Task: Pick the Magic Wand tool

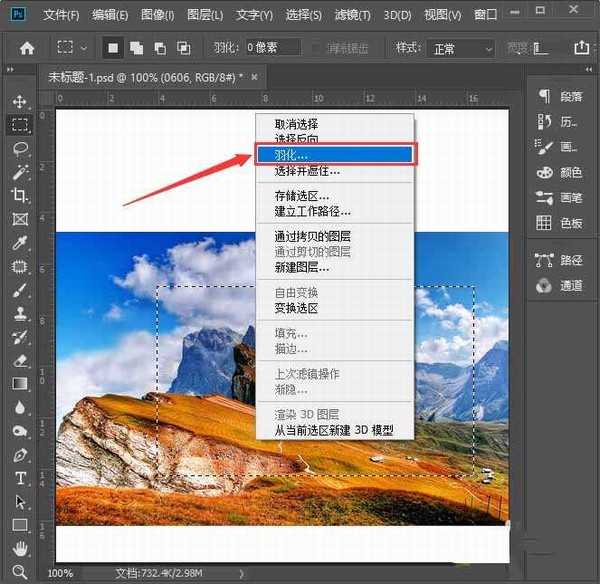Action: pyautogui.click(x=20, y=172)
